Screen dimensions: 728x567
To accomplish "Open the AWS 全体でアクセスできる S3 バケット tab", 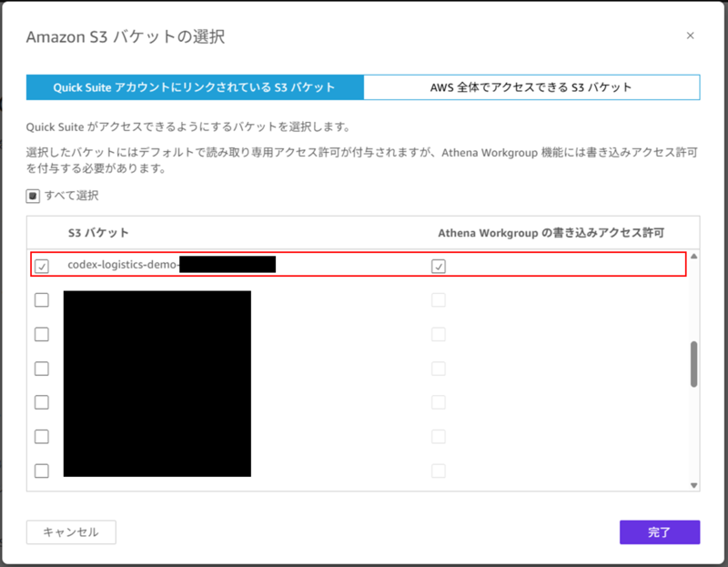I will [531, 87].
